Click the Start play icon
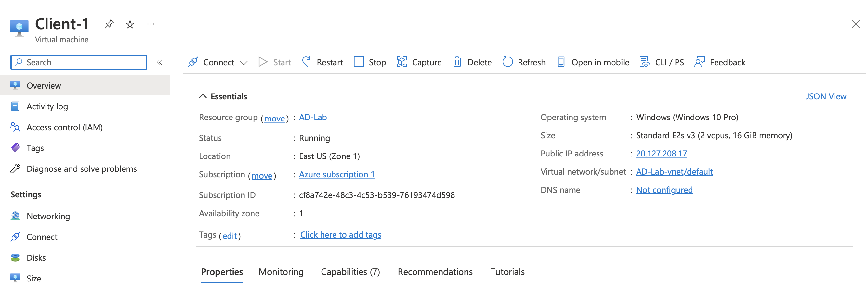 pos(262,62)
